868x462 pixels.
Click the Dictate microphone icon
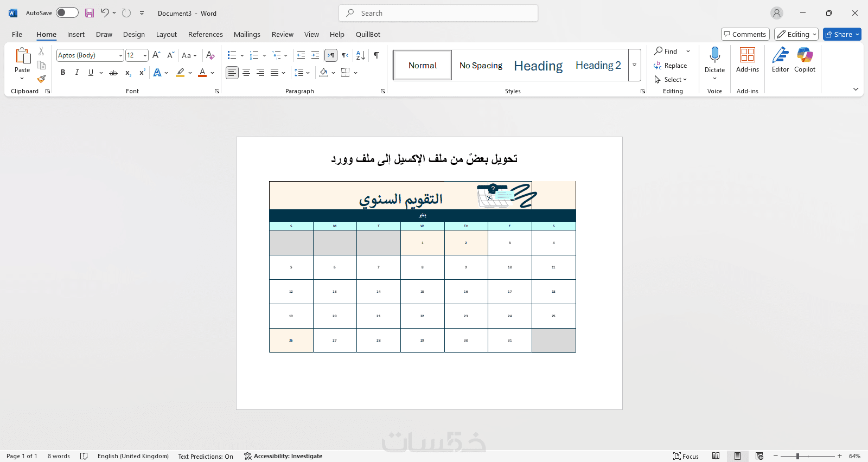coord(714,55)
